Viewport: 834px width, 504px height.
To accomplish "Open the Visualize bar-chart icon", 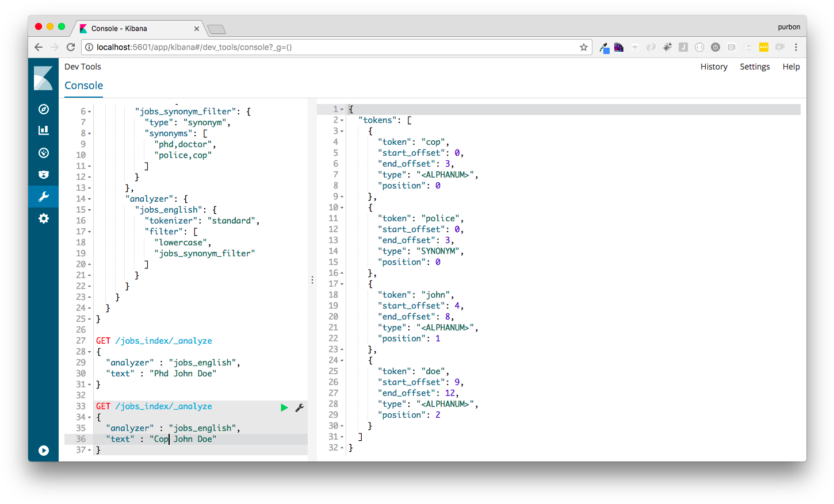I will click(44, 130).
